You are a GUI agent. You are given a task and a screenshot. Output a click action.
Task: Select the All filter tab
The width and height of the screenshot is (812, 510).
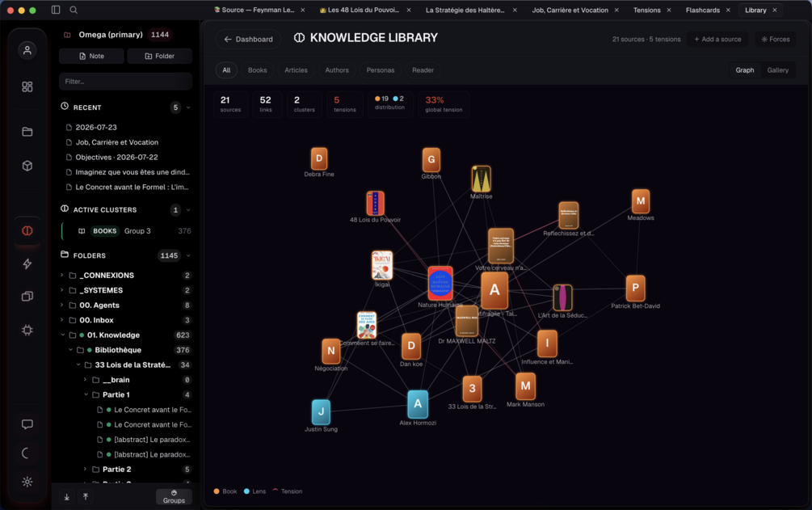(226, 70)
